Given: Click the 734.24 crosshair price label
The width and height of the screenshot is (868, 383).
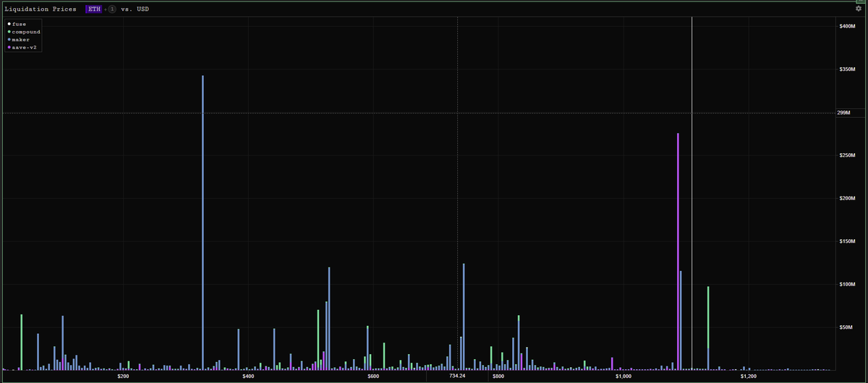Looking at the screenshot, I should (457, 376).
